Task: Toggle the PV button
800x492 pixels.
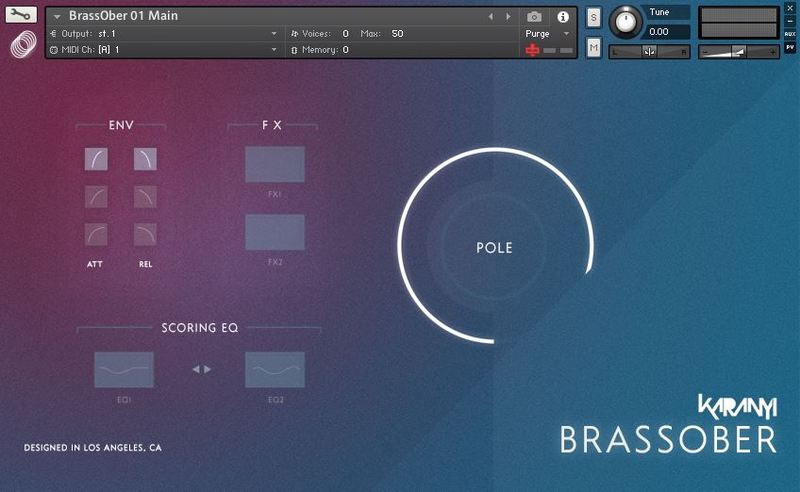Action: [790, 47]
